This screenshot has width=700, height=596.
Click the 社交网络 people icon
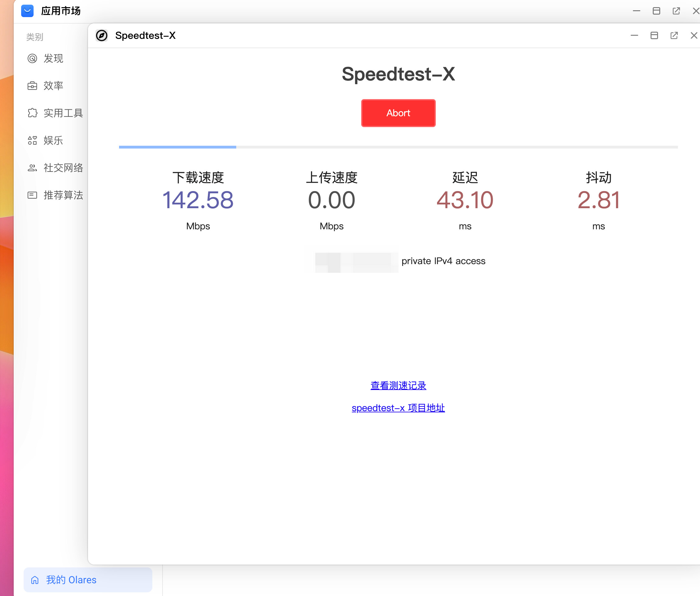(x=32, y=167)
